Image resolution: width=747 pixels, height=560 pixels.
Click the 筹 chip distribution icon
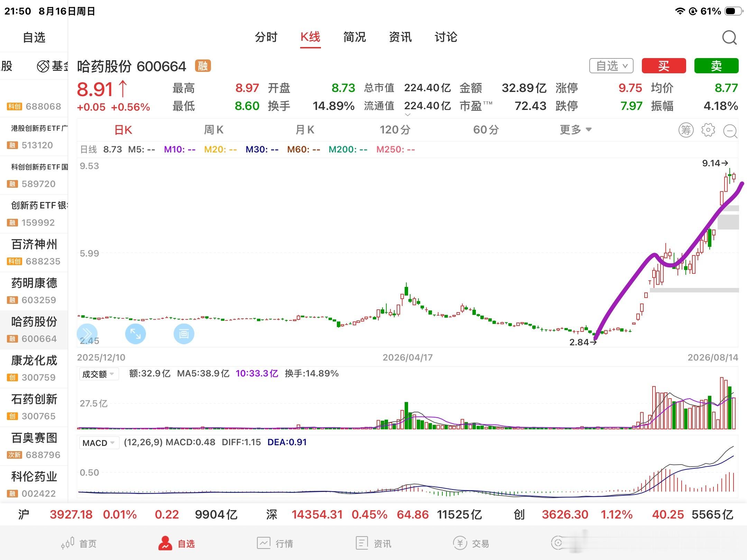point(686,130)
